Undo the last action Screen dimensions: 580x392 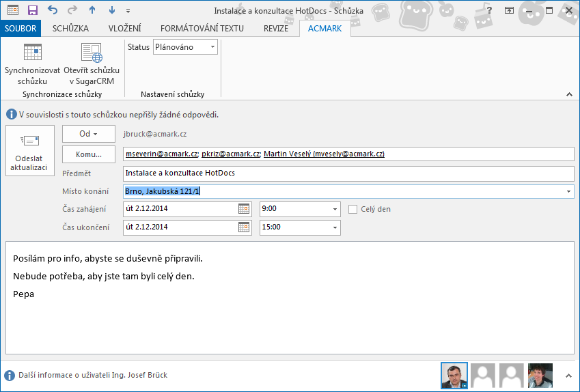(53, 10)
